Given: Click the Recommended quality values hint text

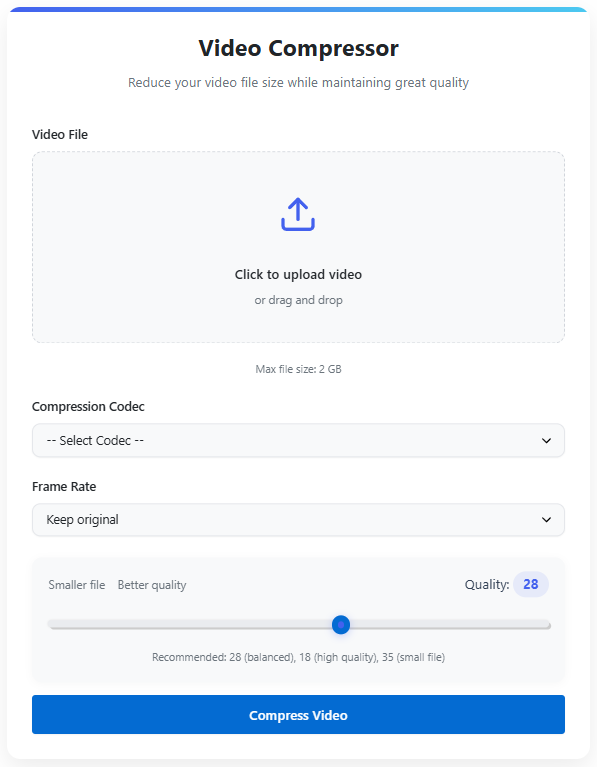Looking at the screenshot, I should (x=298, y=657).
